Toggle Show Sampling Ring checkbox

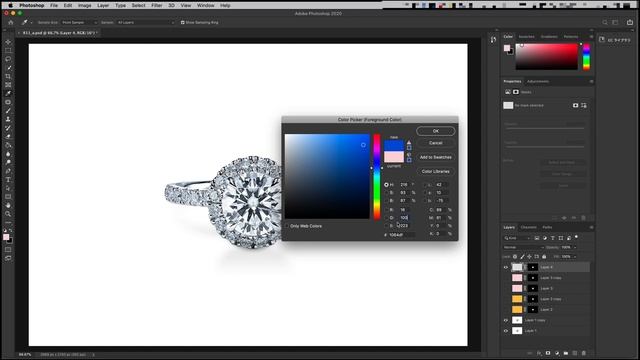[x=182, y=22]
